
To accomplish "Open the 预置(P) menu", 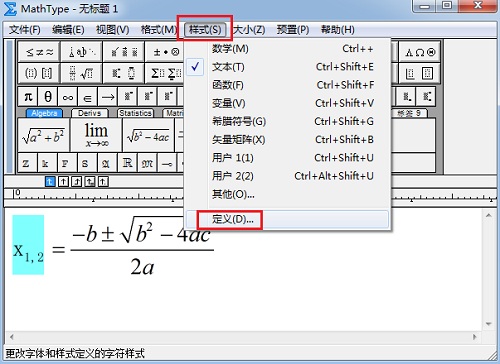I will click(293, 30).
